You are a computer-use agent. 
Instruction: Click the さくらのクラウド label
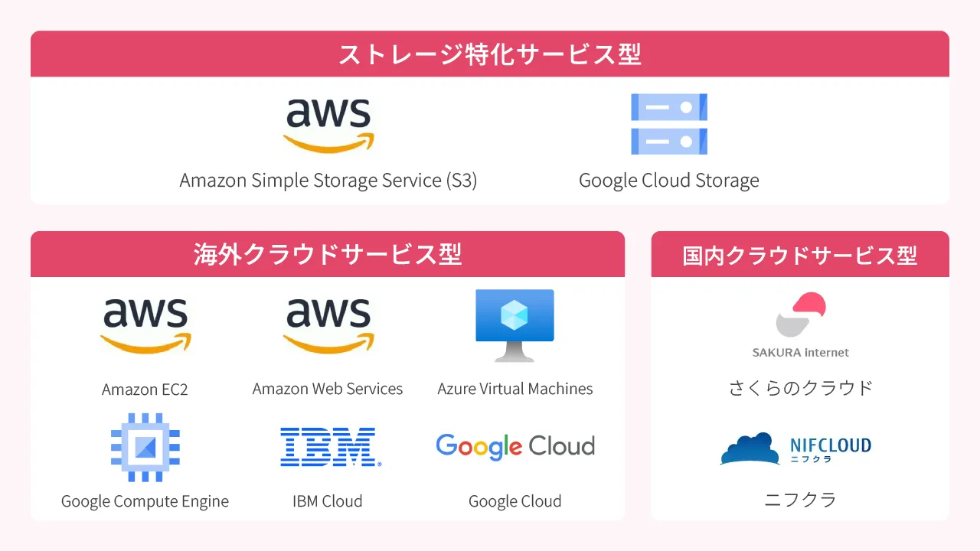(x=801, y=387)
